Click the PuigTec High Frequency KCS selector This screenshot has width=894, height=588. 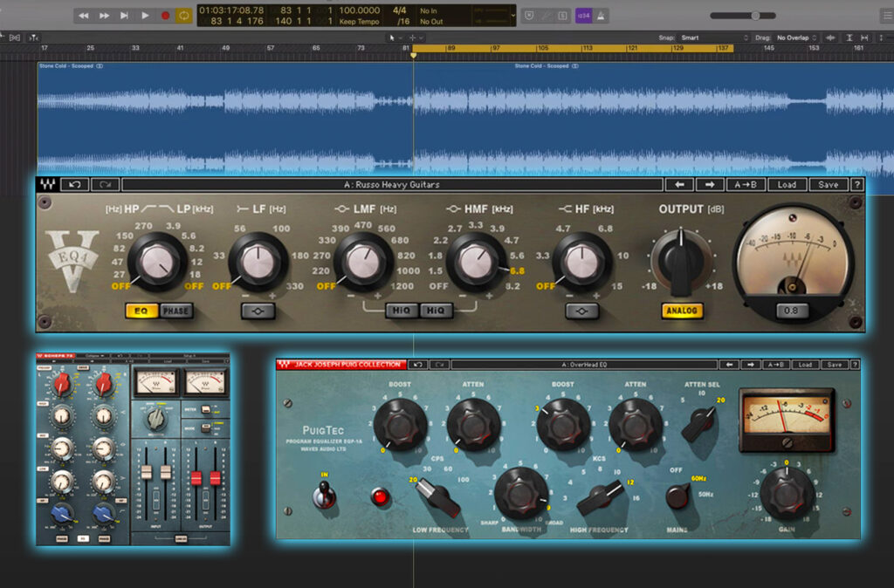coord(600,497)
